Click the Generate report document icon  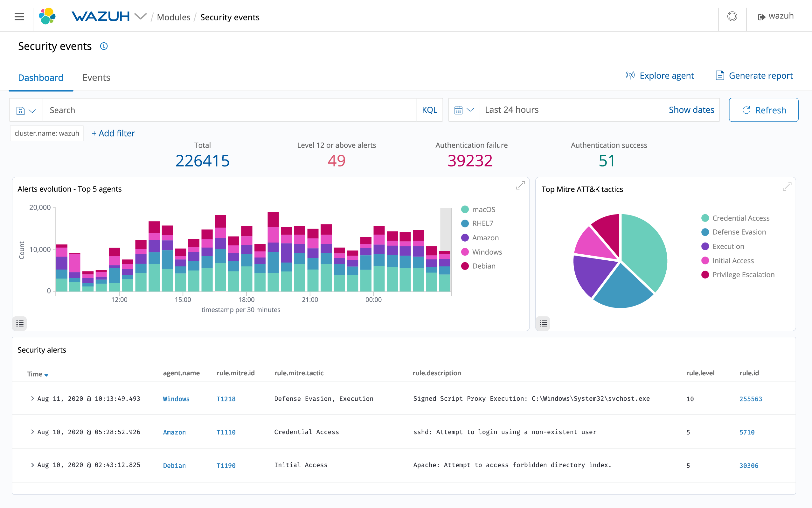click(719, 76)
